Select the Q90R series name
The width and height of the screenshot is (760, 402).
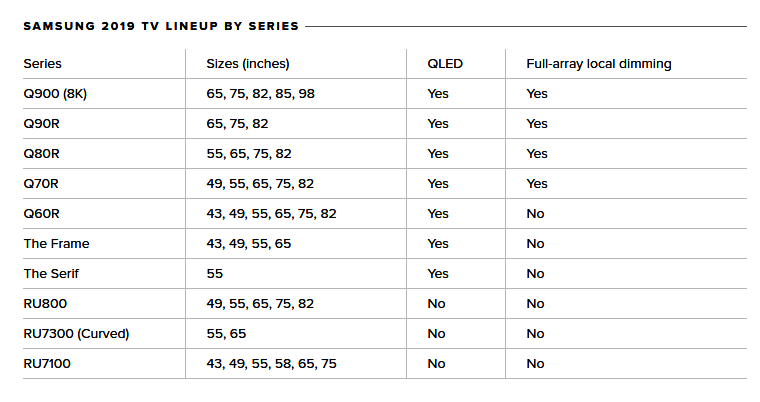(x=42, y=124)
